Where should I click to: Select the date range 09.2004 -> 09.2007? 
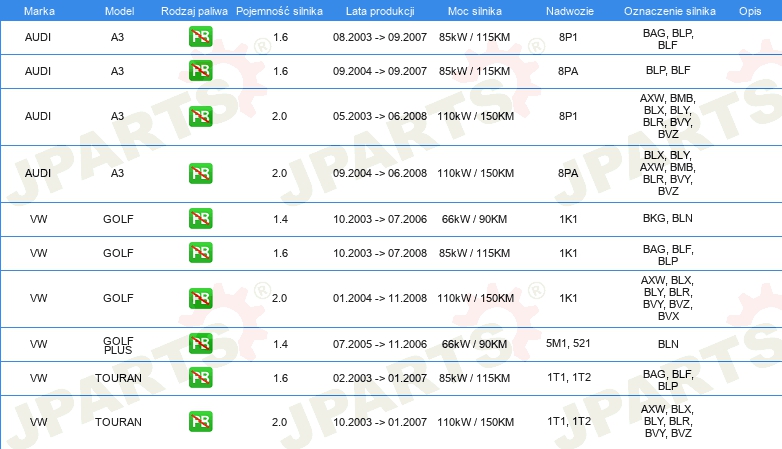pos(380,71)
